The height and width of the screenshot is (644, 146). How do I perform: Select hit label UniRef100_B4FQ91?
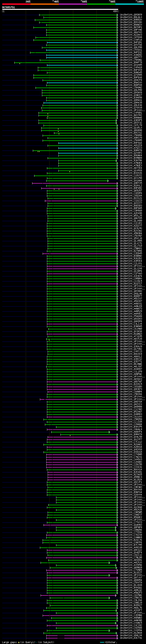point(131,42)
